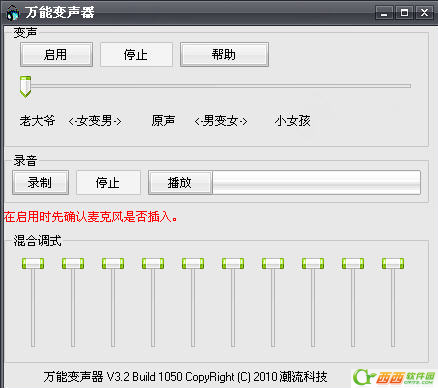Open the 帮助 help button
The image size is (438, 388).
pos(224,54)
